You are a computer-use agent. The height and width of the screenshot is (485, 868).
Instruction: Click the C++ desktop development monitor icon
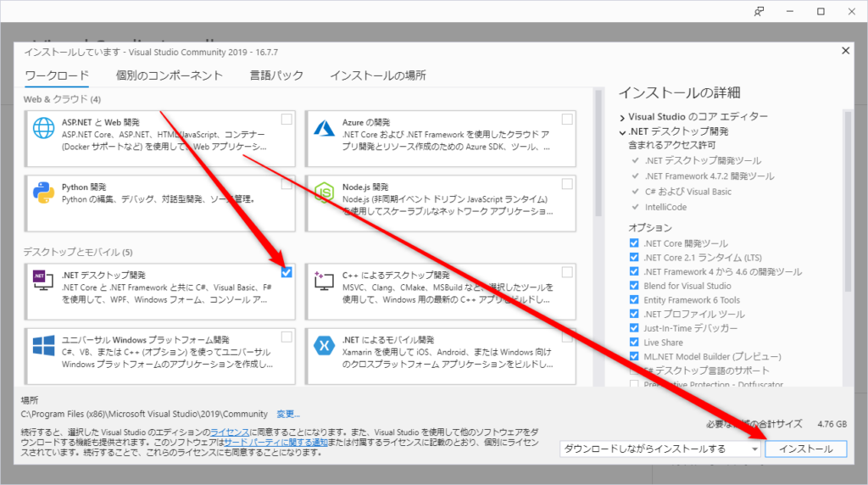click(x=324, y=280)
